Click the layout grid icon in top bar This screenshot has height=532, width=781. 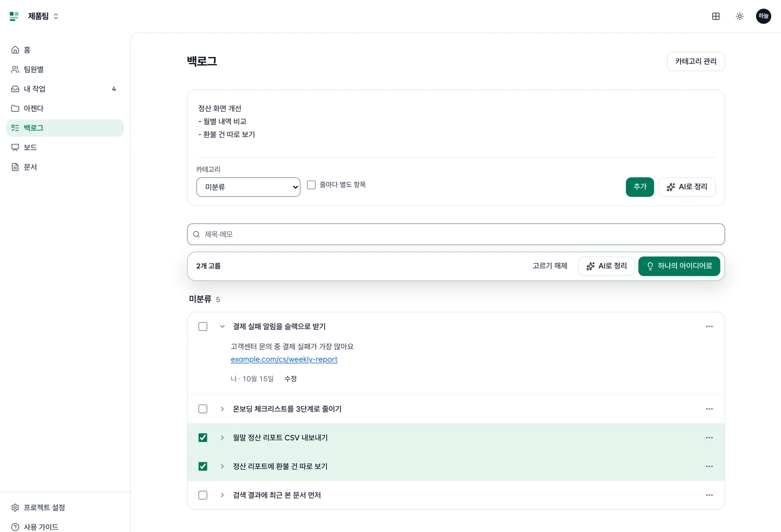pos(716,16)
